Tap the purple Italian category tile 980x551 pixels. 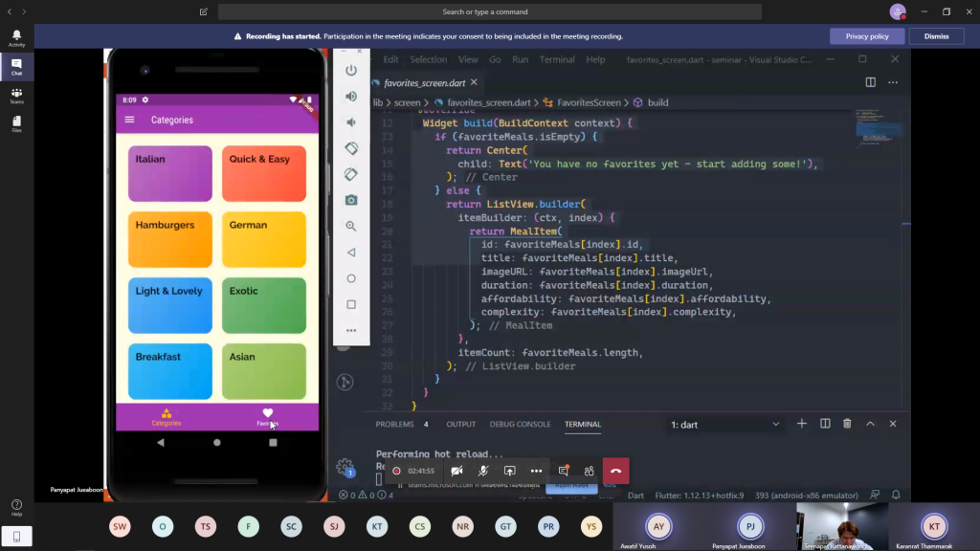[169, 173]
